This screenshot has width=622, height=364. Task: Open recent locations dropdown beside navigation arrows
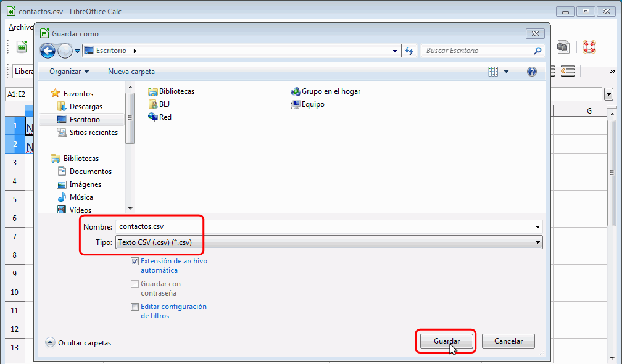pos(77,51)
